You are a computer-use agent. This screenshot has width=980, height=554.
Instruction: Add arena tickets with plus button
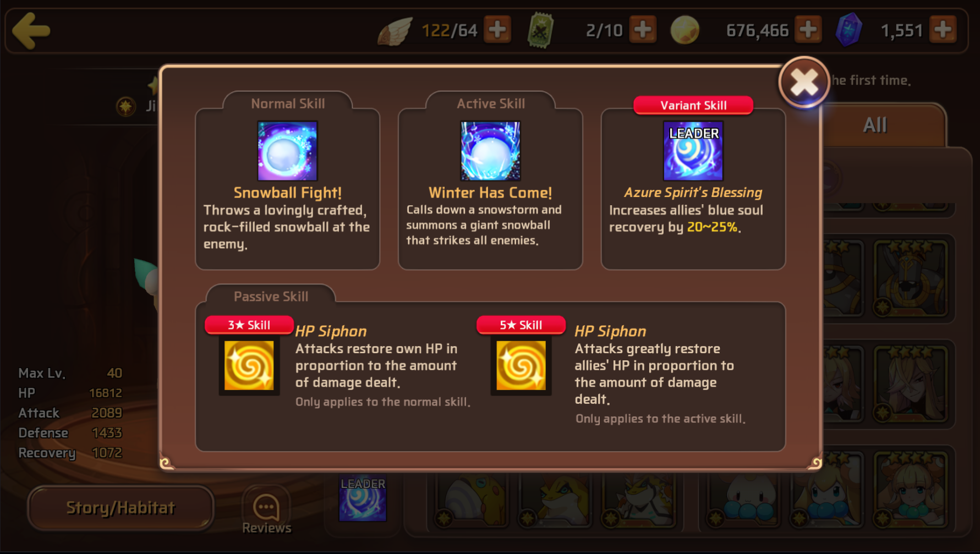coord(643,30)
